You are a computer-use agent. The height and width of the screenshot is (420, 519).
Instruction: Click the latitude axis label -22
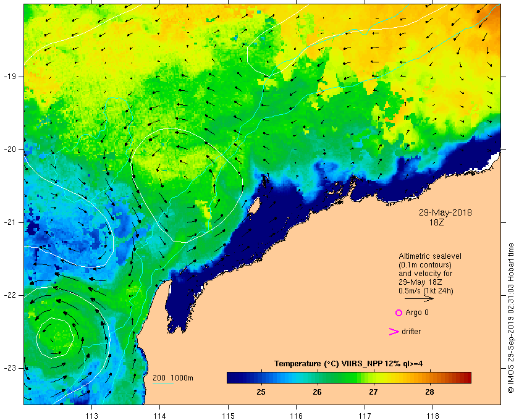click(9, 295)
